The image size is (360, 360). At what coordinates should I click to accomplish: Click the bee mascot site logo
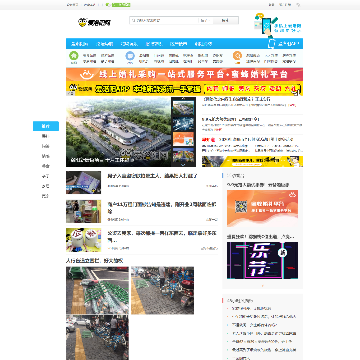point(94,22)
